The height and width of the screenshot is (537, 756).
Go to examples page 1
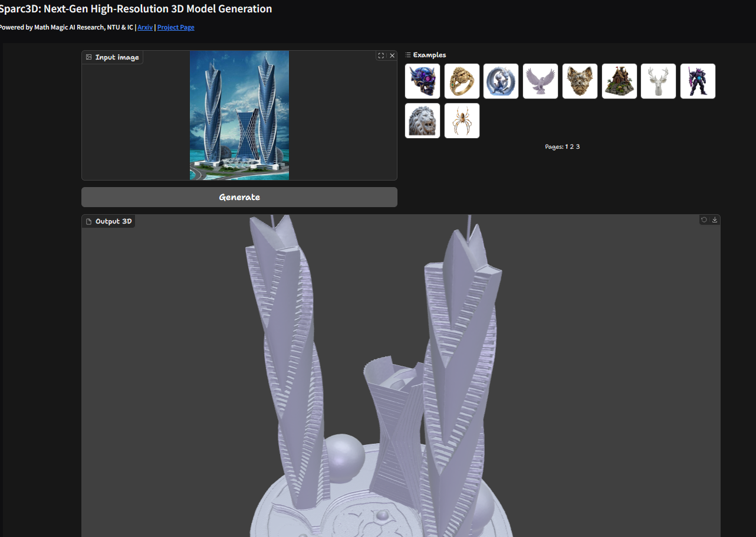coord(567,147)
